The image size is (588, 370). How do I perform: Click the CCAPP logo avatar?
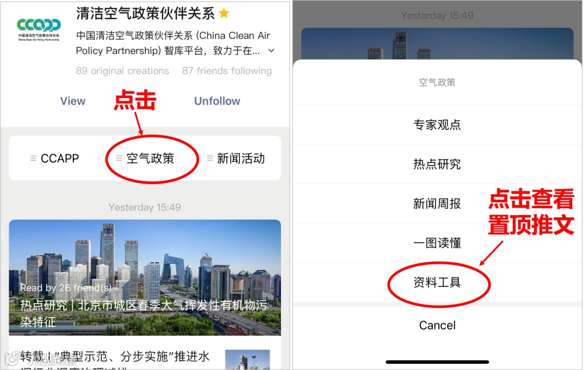(39, 29)
